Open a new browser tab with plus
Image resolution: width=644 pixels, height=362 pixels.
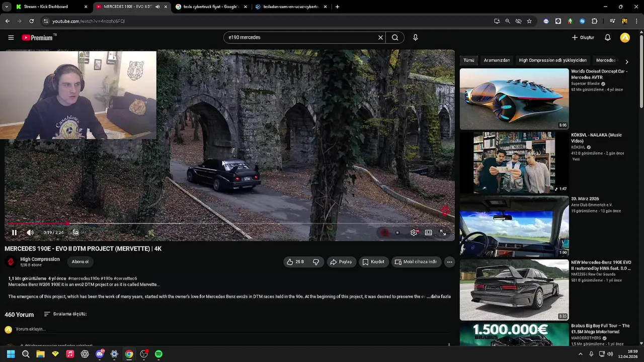pyautogui.click(x=337, y=7)
